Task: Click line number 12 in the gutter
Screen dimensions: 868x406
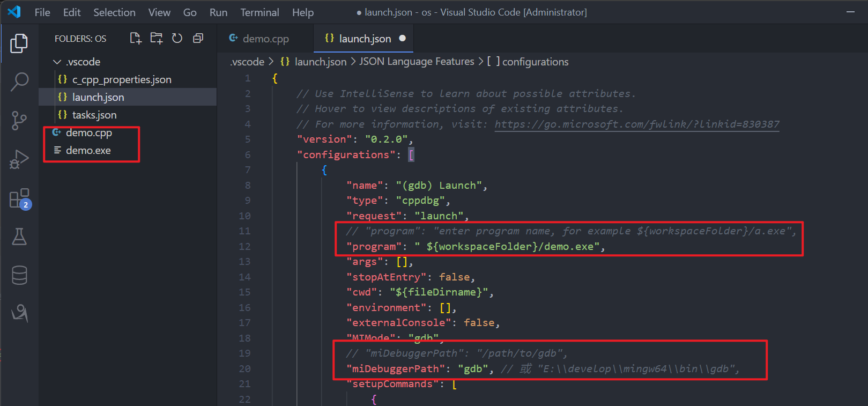Action: (x=244, y=246)
